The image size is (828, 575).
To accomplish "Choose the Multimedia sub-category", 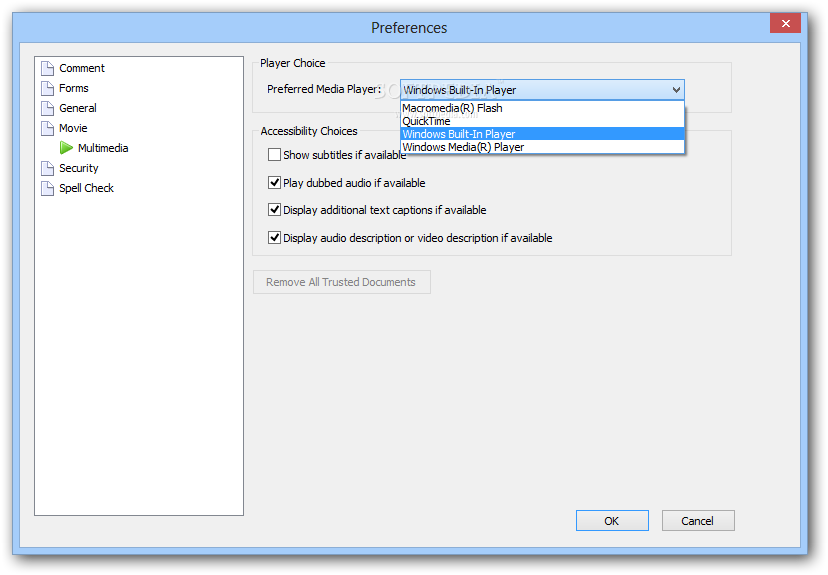I will (x=103, y=148).
